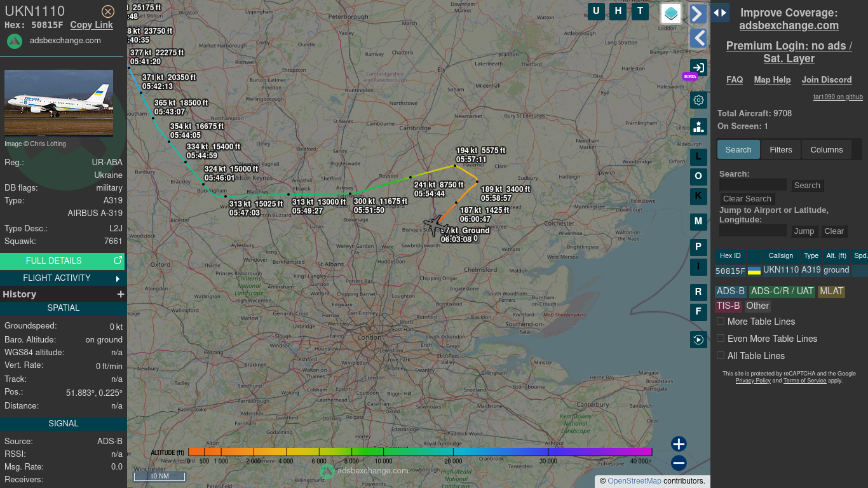Toggle sidebar width double-arrow icon
868x488 pixels.
[x=719, y=13]
